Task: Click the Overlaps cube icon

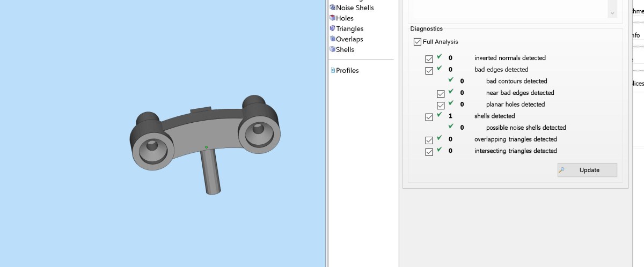Action: (332, 39)
